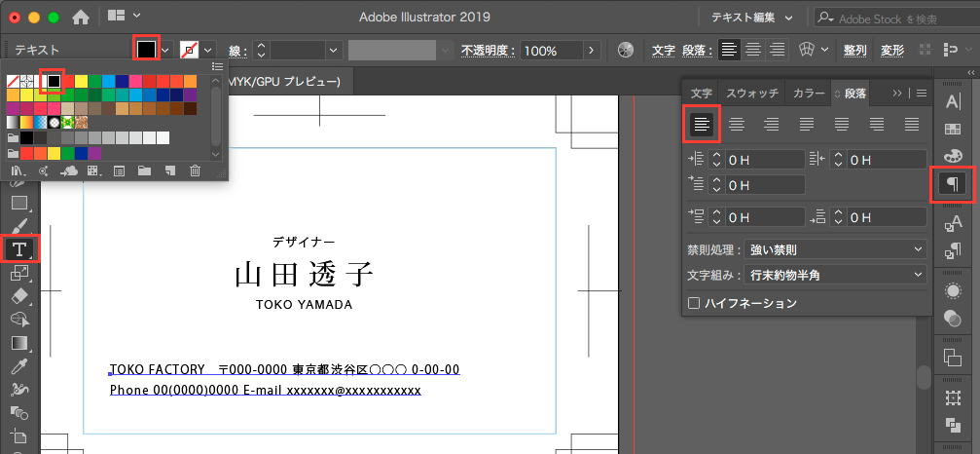
Task: Select the Eyedropper tool
Action: tap(18, 367)
